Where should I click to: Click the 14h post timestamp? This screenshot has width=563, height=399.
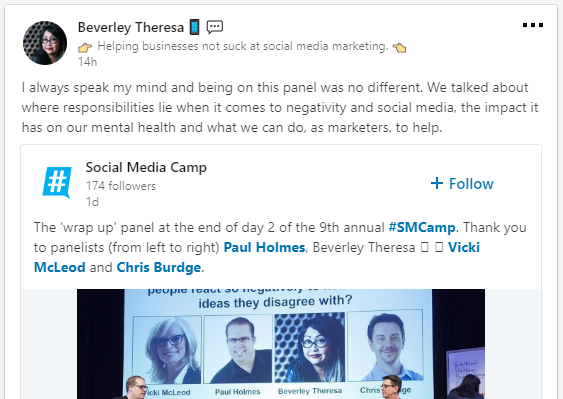pyautogui.click(x=88, y=62)
